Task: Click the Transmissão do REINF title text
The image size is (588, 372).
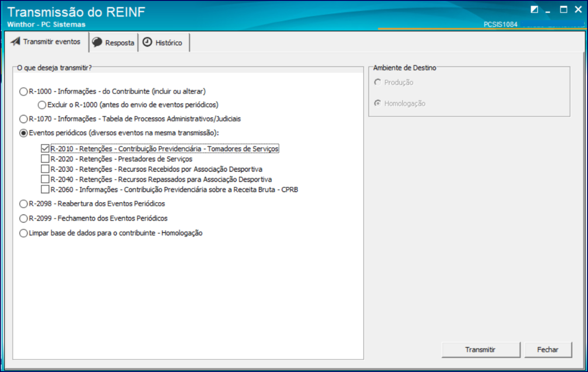Action: (x=77, y=12)
